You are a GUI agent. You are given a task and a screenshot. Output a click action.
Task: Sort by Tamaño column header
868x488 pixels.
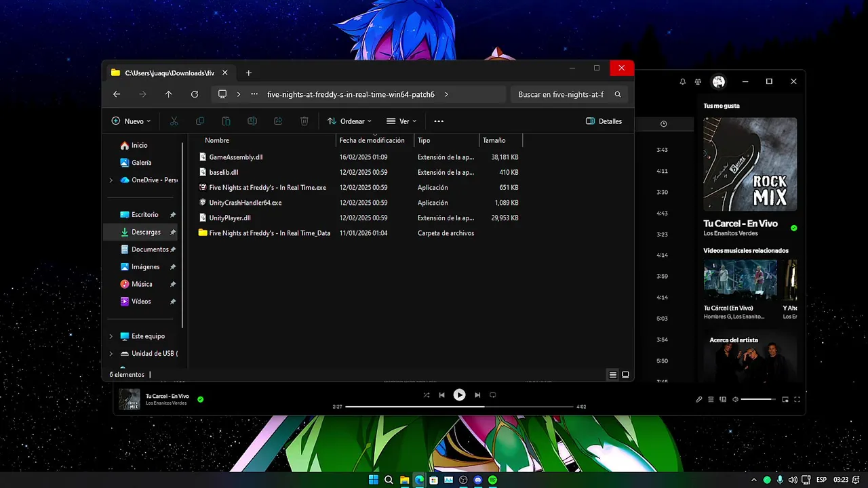pos(494,140)
